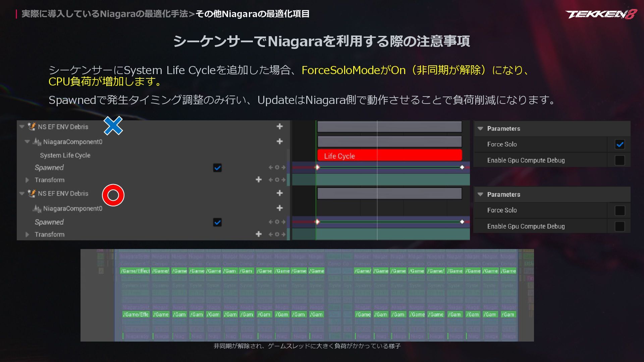Expand the top Transform track

tap(27, 180)
